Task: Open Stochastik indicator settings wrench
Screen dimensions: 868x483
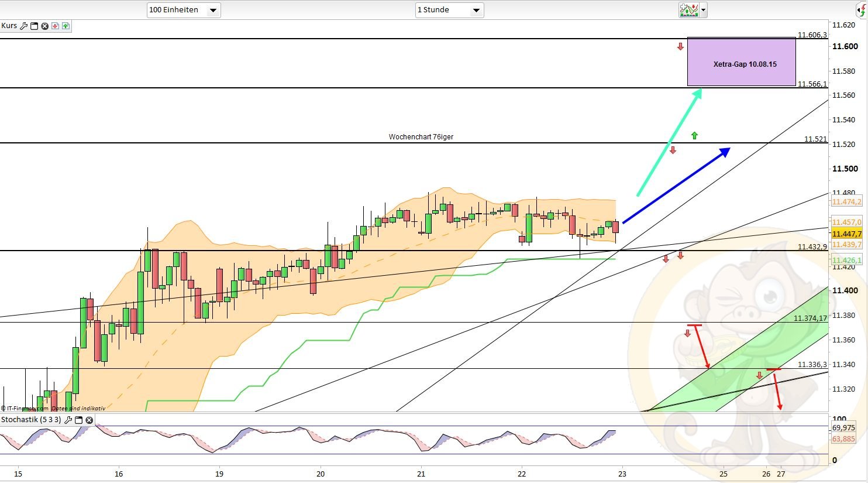Action: click(68, 420)
